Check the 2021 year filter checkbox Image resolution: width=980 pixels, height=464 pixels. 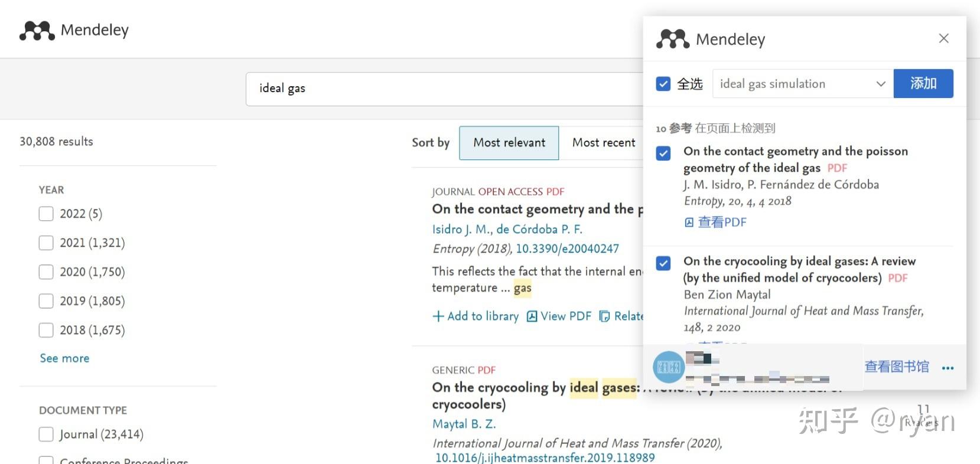point(45,243)
